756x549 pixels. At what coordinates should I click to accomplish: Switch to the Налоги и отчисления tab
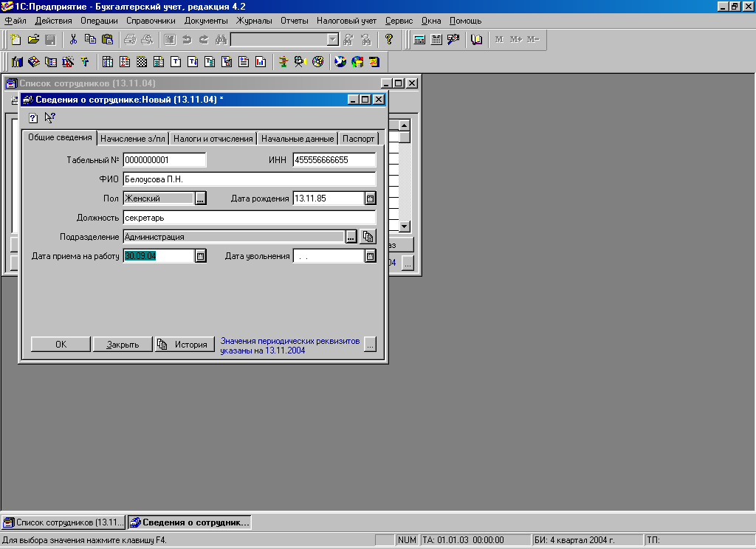coord(213,139)
